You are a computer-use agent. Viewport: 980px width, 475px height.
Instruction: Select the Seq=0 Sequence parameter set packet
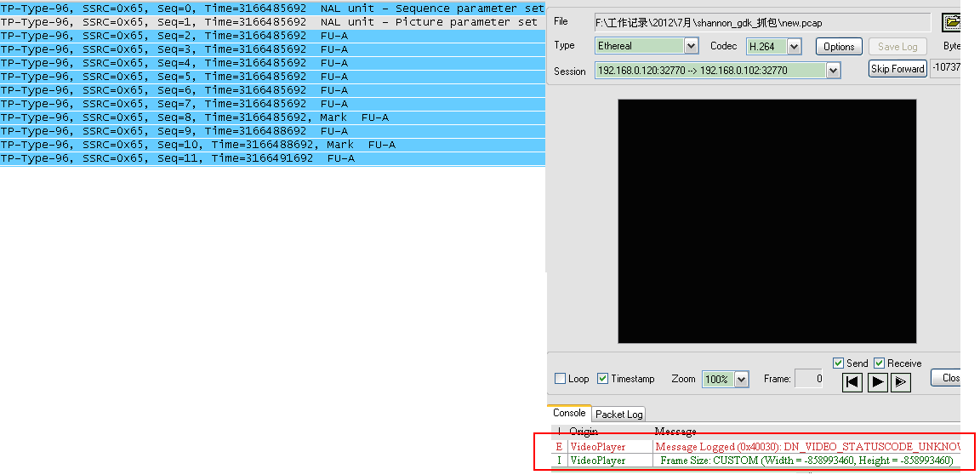272,9
